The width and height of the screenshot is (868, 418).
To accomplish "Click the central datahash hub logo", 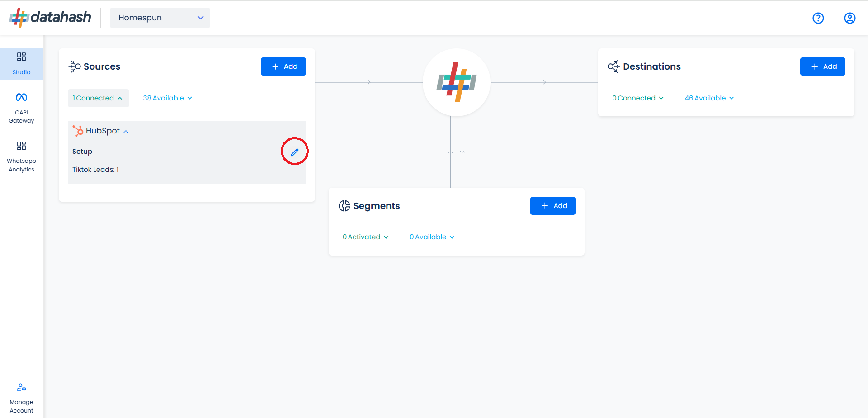I will [456, 82].
